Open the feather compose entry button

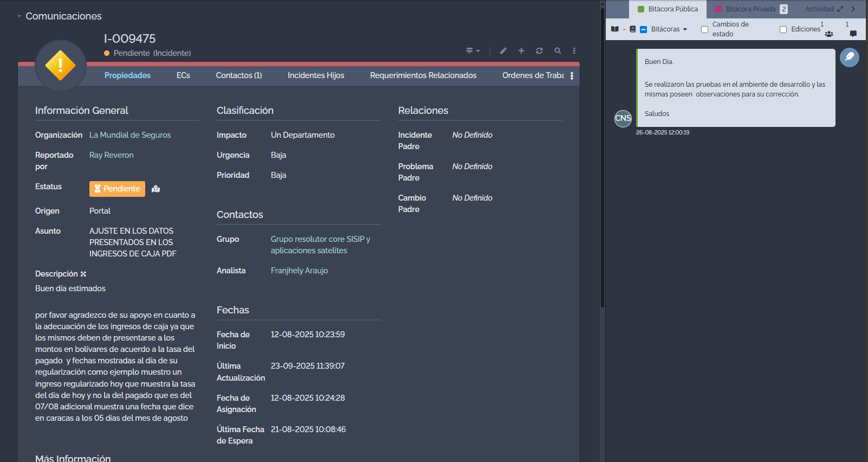[849, 57]
